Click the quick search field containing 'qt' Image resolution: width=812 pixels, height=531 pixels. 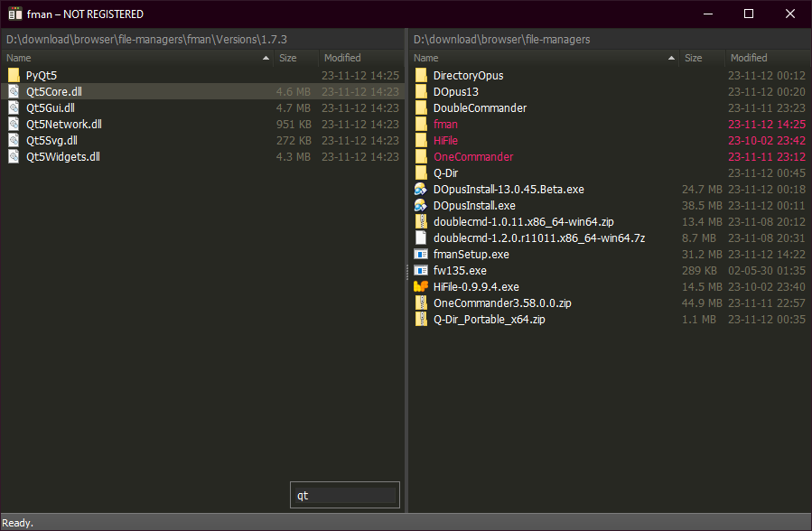(x=345, y=496)
